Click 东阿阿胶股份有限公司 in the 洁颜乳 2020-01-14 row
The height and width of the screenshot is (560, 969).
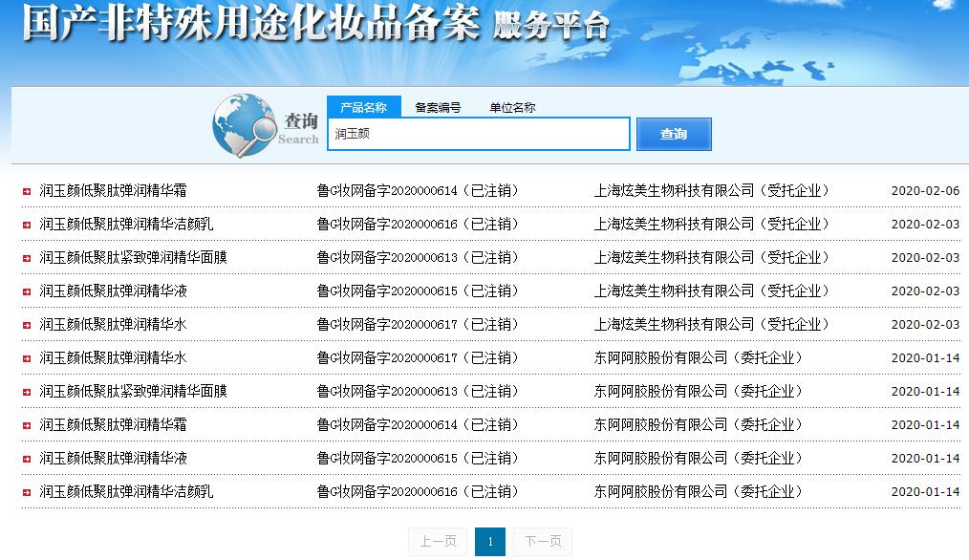tap(660, 491)
